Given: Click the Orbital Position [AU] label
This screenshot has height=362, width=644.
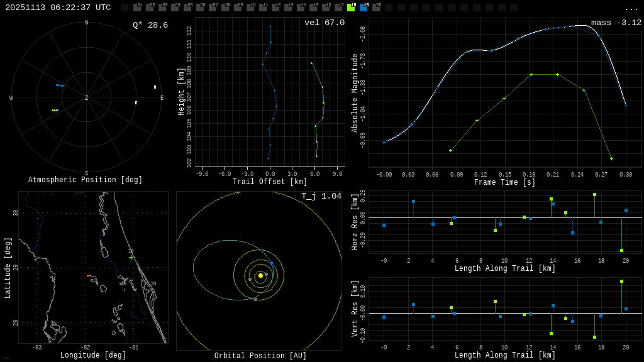Looking at the screenshot, I should 260,356.
